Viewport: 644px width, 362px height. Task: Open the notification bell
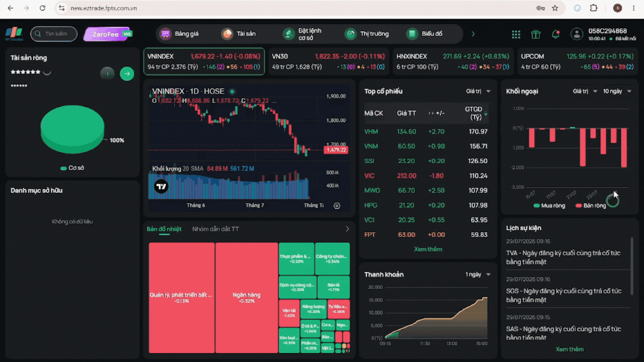click(x=555, y=34)
